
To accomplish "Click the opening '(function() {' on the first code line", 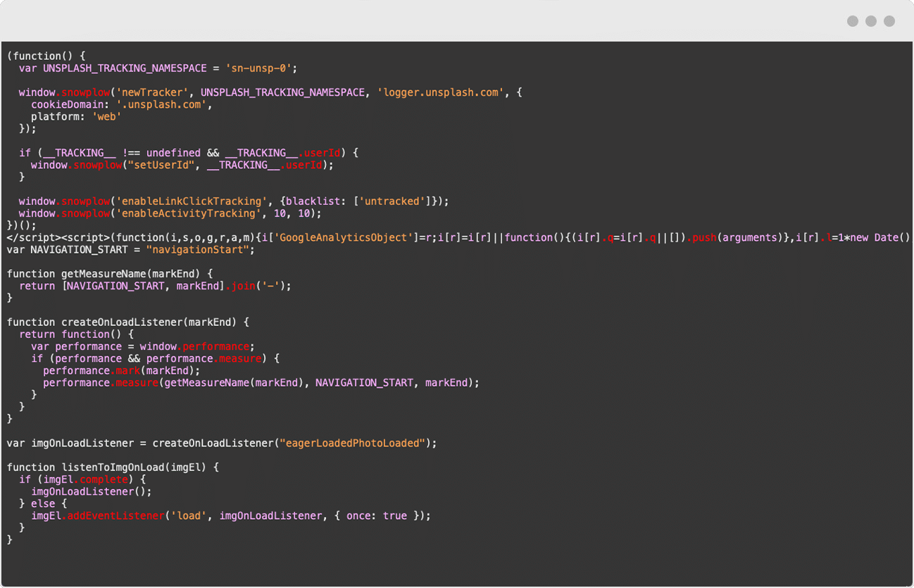I will coord(46,56).
